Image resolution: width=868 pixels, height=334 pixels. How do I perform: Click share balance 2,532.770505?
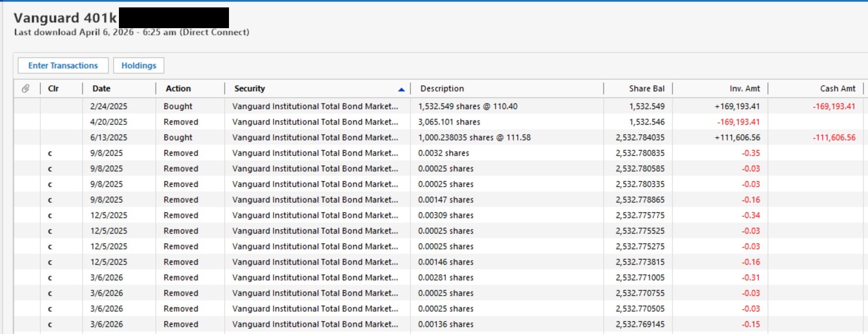point(640,309)
